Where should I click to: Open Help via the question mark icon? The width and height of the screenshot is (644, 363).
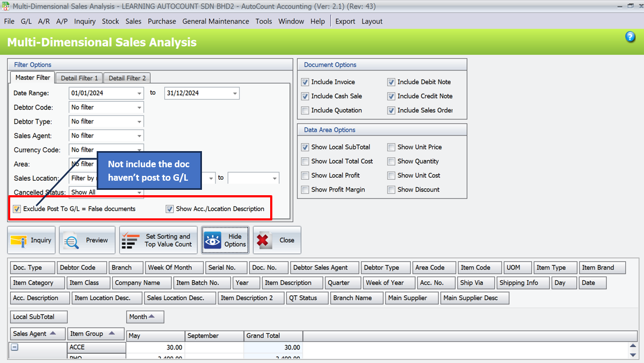(629, 37)
